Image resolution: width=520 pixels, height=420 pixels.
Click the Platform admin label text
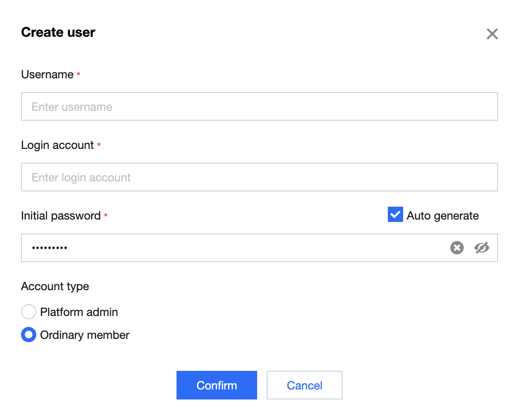(79, 312)
